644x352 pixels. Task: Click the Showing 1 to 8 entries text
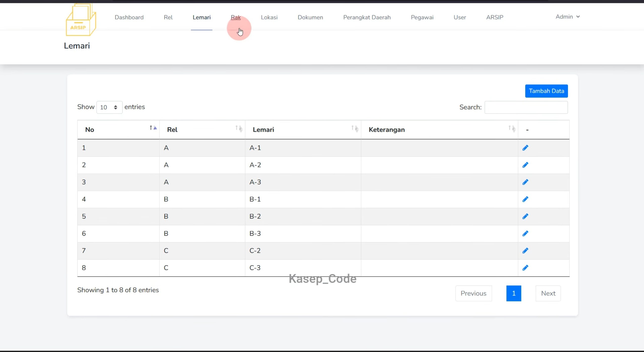(118, 290)
